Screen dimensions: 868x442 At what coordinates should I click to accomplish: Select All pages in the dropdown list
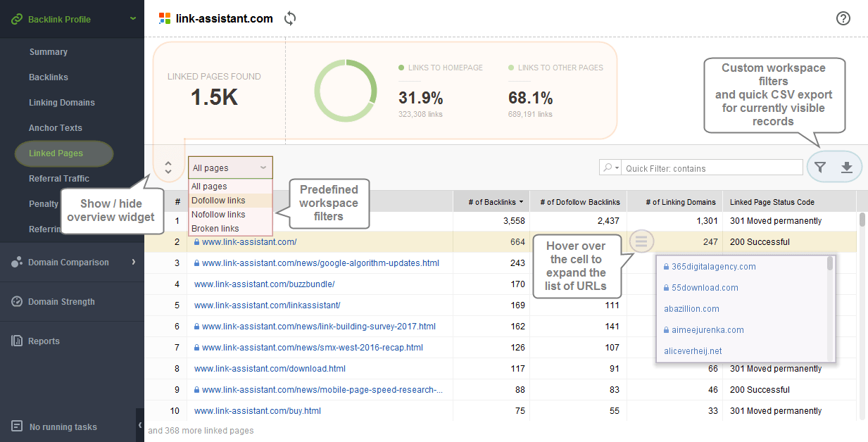click(x=230, y=187)
